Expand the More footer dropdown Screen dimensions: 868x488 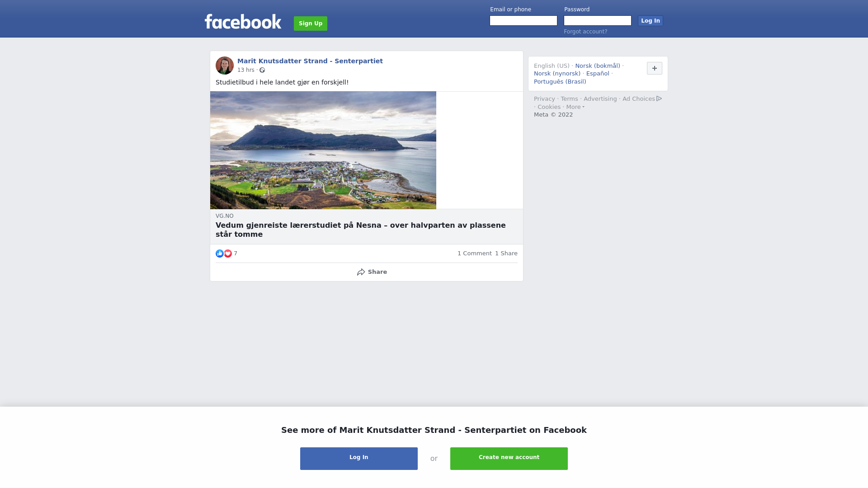[576, 107]
